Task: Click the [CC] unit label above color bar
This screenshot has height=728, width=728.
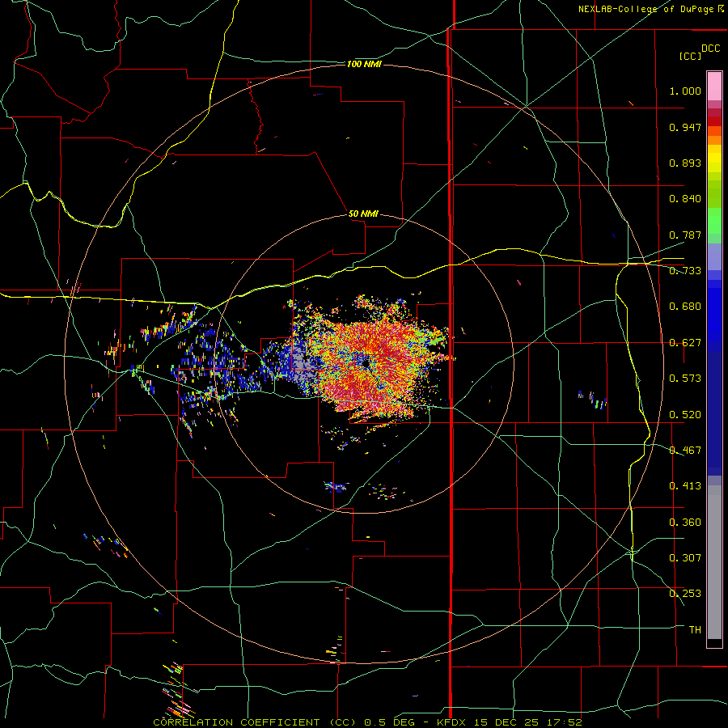Action: point(691,56)
